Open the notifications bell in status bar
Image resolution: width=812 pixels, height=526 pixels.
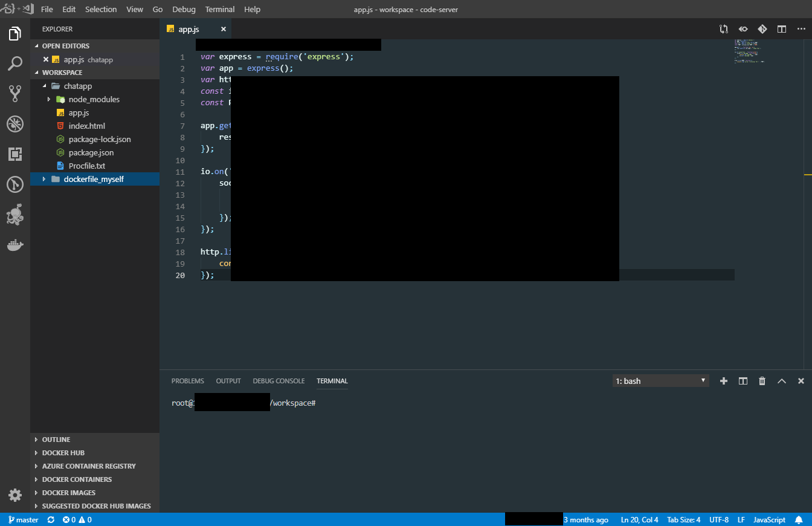799,520
